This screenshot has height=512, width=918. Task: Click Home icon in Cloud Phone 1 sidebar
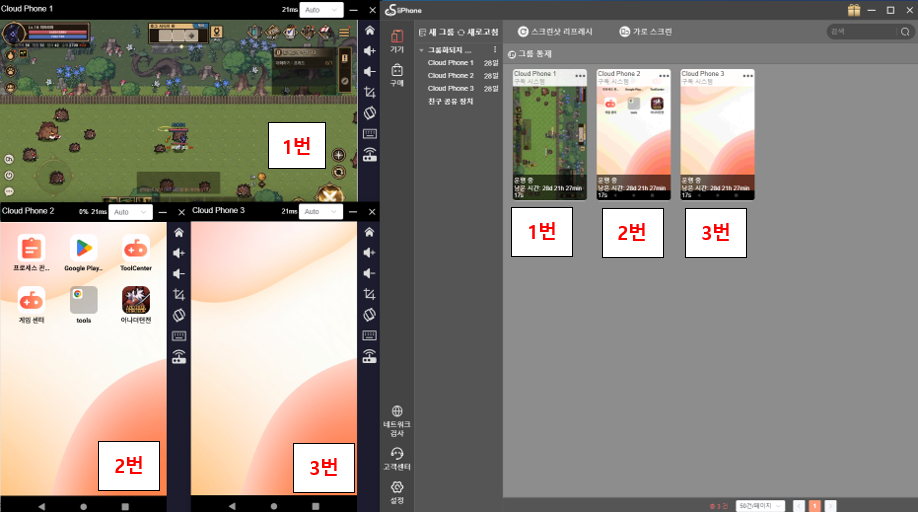click(x=369, y=30)
